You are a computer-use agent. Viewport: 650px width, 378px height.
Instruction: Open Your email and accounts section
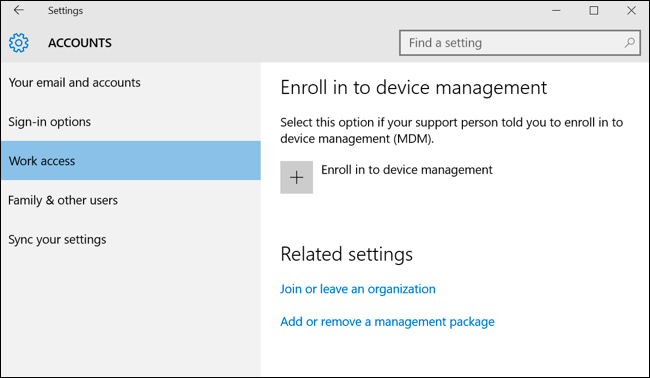131,82
